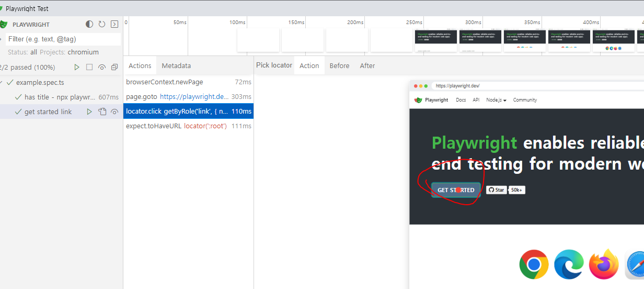
Task: Open API link in snapshot navbar
Action: pyautogui.click(x=476, y=99)
